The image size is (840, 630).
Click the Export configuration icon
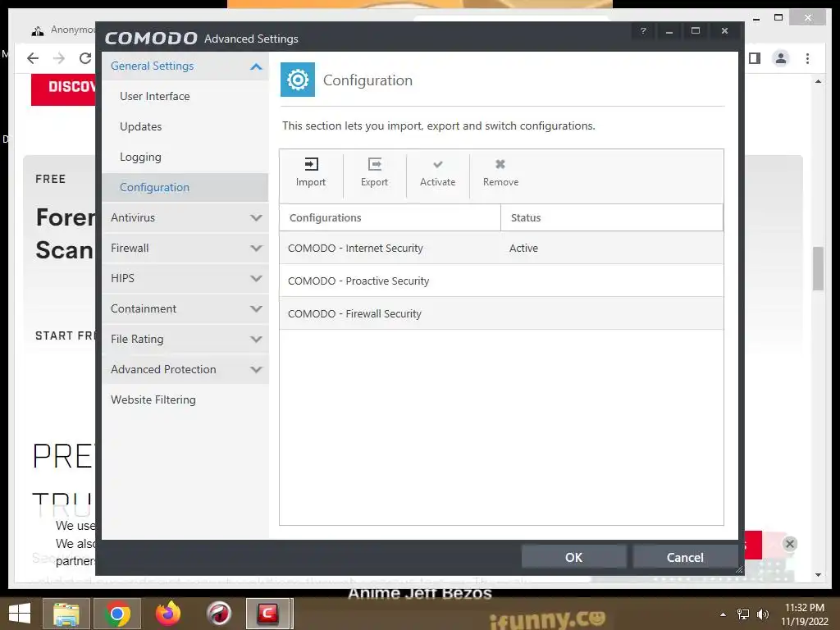tap(374, 164)
